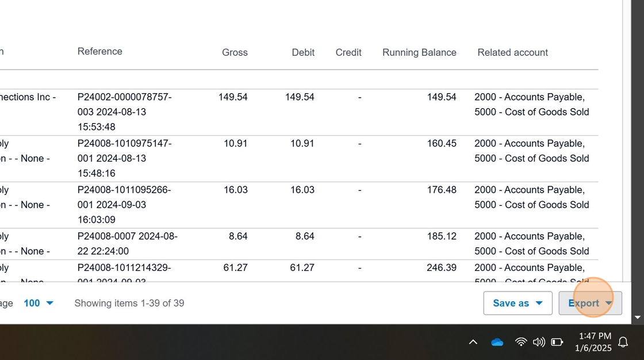Show hidden icons in system tray
Viewport: 644px width, 360px height.
tap(473, 342)
